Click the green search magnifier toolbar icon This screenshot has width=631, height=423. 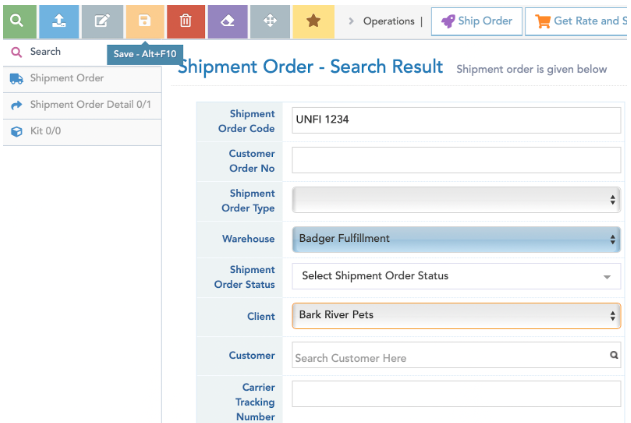click(x=19, y=21)
